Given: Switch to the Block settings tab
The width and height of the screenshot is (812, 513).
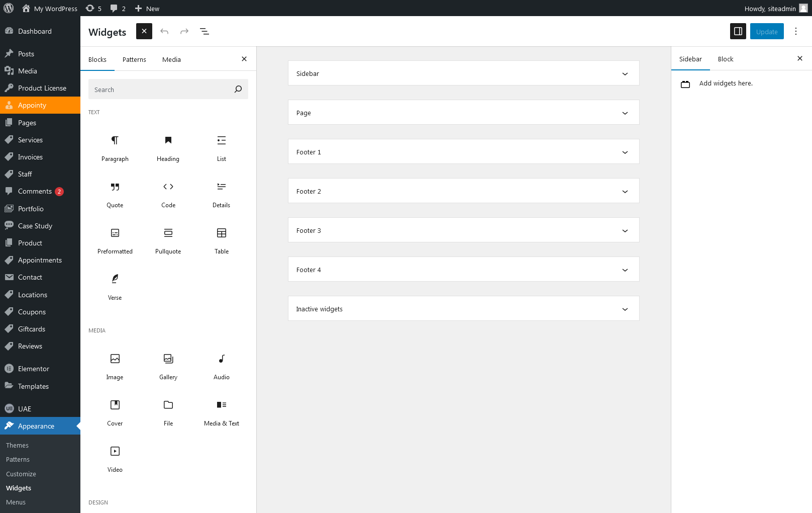Looking at the screenshot, I should click(725, 59).
